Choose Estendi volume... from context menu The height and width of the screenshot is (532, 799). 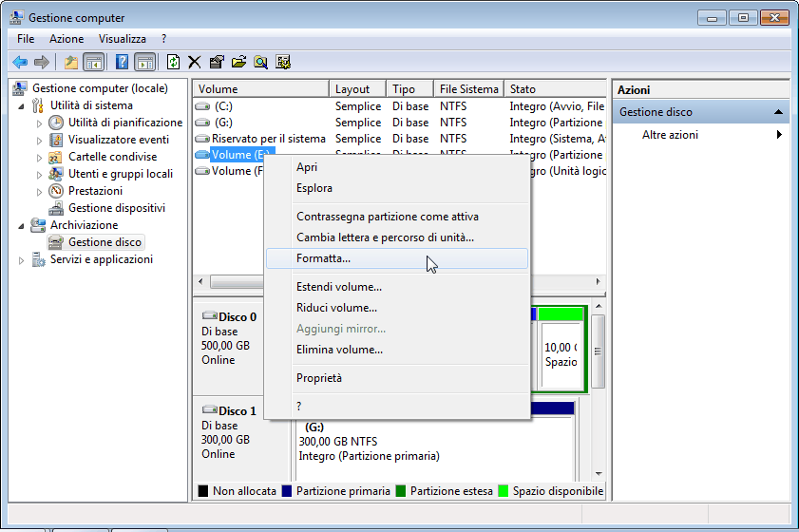point(397,287)
